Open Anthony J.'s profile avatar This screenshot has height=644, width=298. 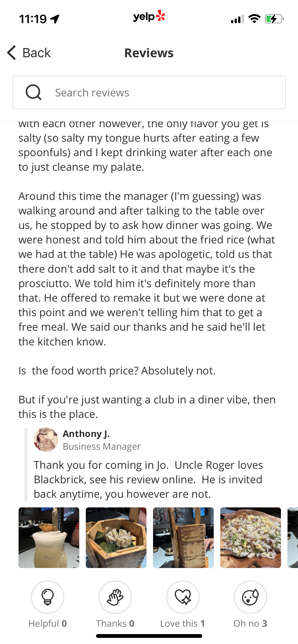coord(46,439)
